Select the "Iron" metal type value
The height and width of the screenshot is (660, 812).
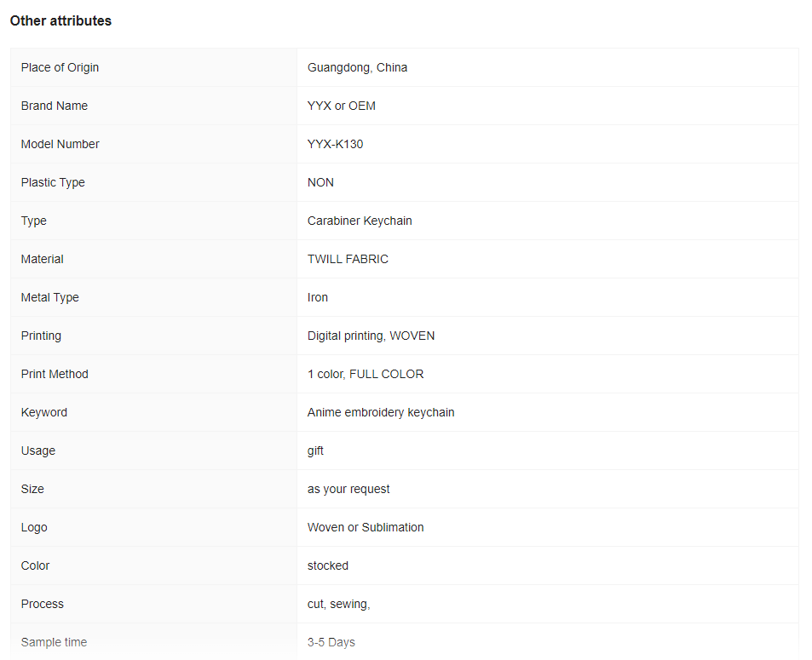pos(318,297)
